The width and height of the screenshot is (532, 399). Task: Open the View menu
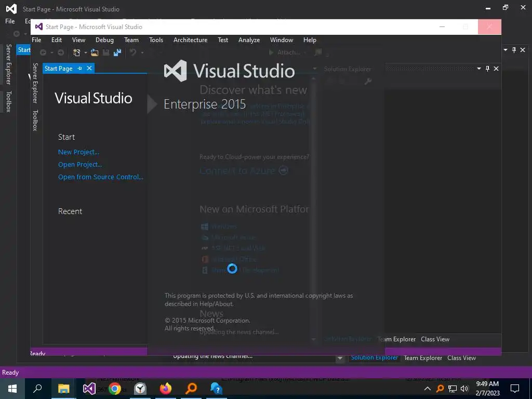pos(79,40)
